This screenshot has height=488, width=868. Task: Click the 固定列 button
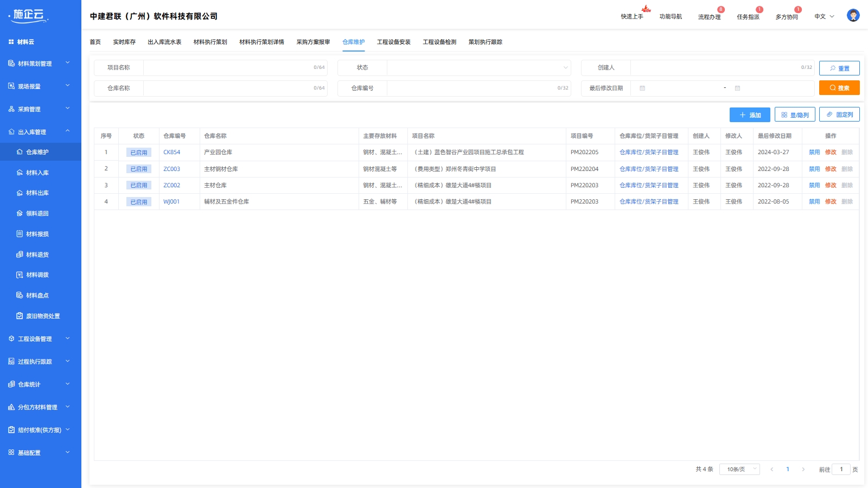click(x=839, y=115)
